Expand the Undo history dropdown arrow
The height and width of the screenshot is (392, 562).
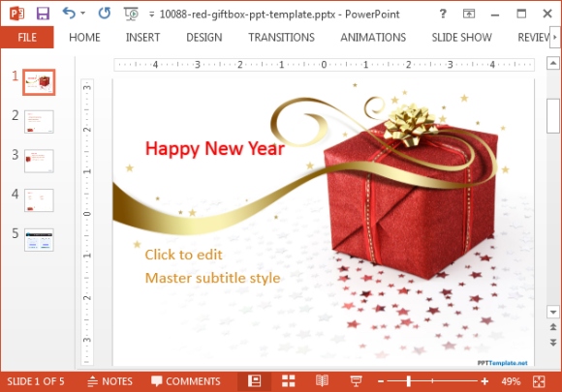(x=82, y=14)
